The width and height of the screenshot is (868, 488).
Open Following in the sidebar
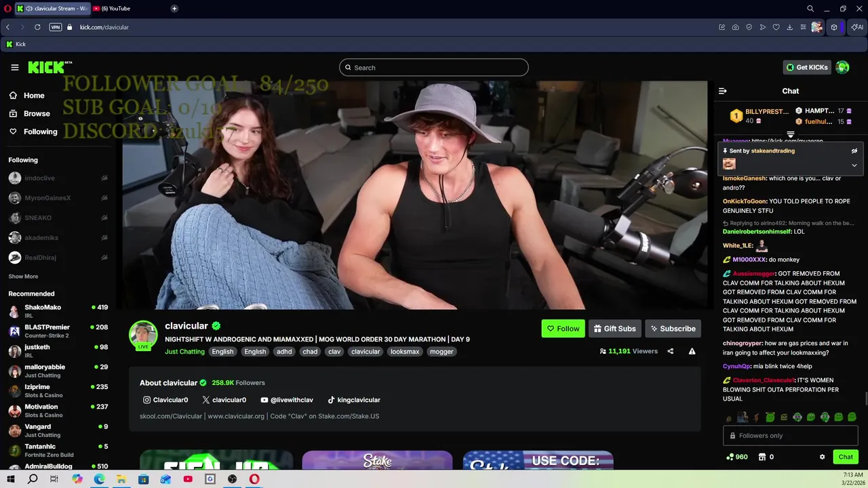tap(40, 131)
